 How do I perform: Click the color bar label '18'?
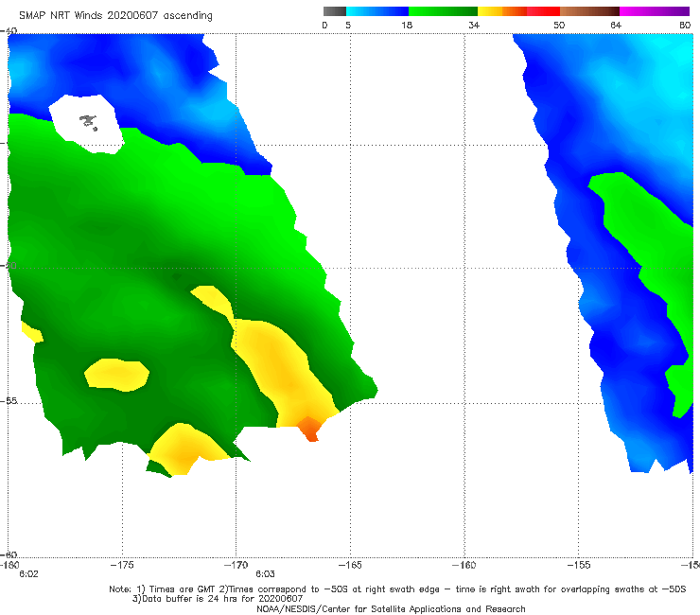pos(407,26)
